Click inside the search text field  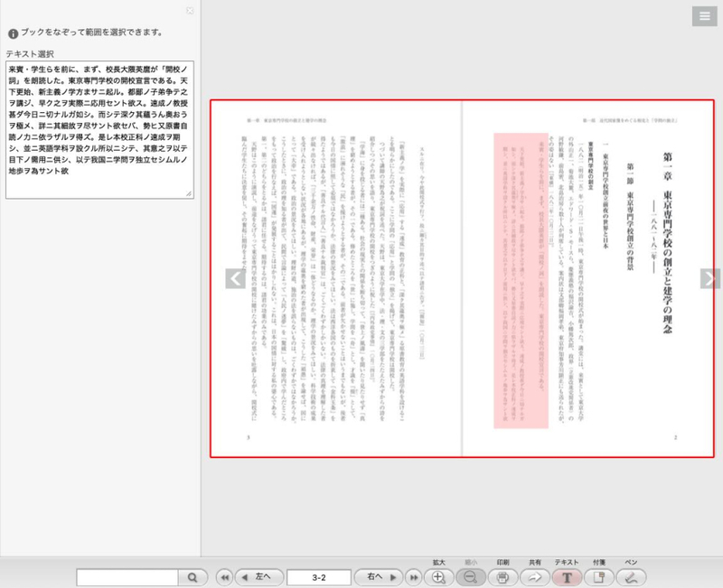click(127, 576)
